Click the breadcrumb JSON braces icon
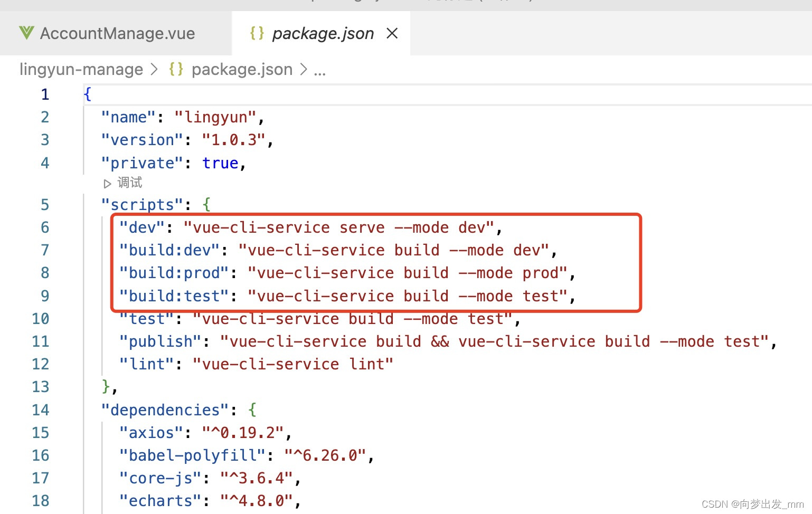812x514 pixels. click(176, 69)
